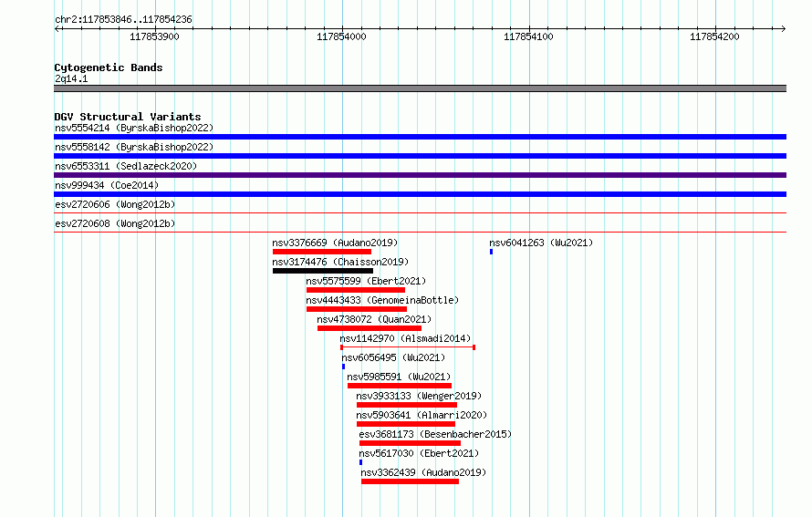Click ruler position 117854200
Image resolution: width=812 pixels, height=517 pixels.
pos(714,36)
